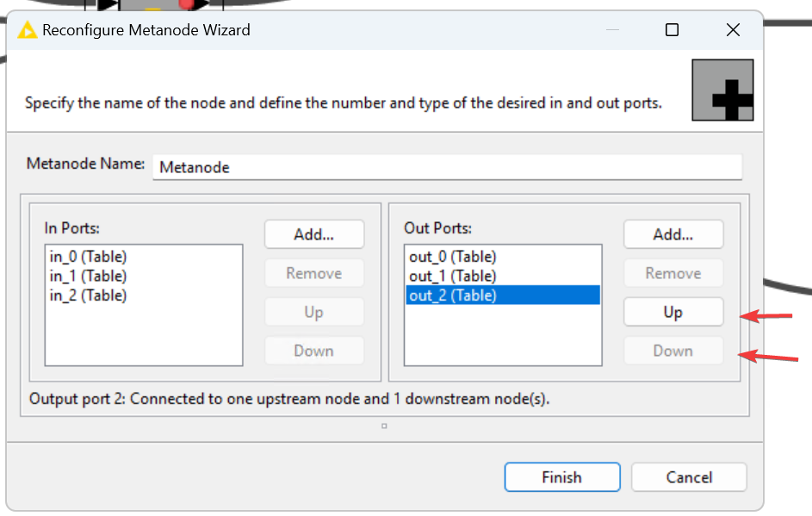
Task: Add a new output port with Add...
Action: [x=673, y=234]
